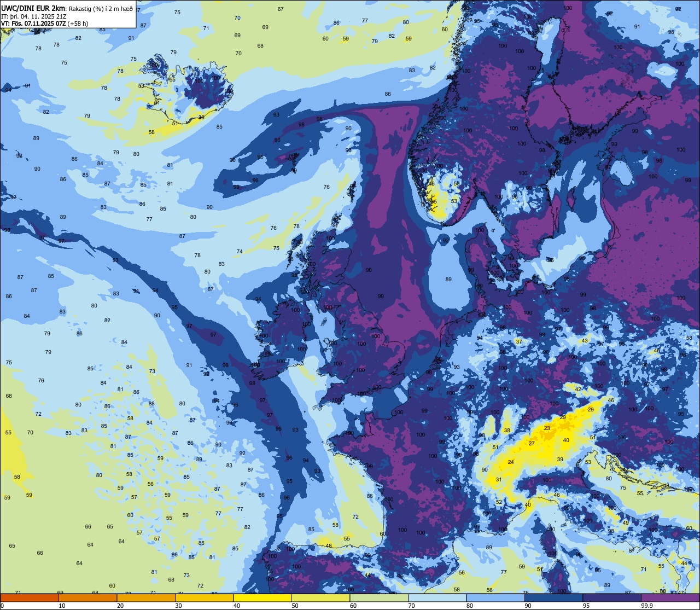Screen dimensions: 700x610
Task: Click the 20–30% legend color segment
Action: (x=146, y=598)
